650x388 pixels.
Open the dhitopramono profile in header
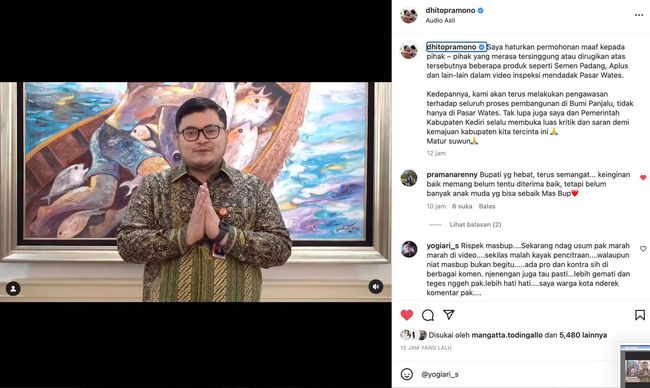[450, 10]
